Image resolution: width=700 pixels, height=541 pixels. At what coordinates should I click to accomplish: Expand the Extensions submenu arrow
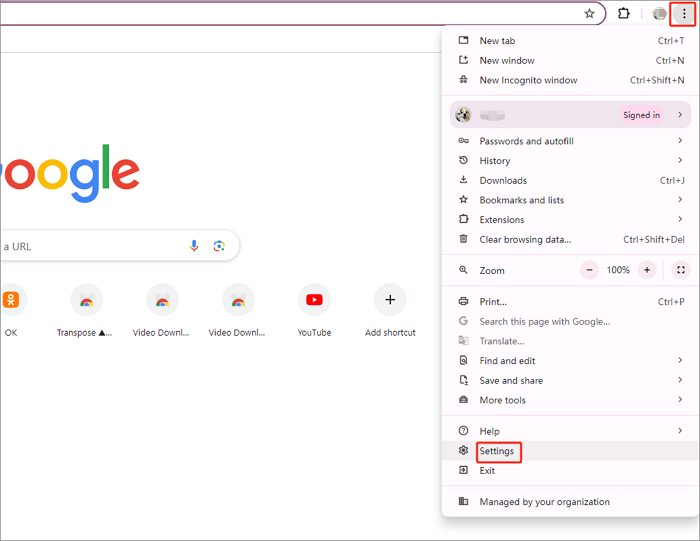tap(680, 219)
